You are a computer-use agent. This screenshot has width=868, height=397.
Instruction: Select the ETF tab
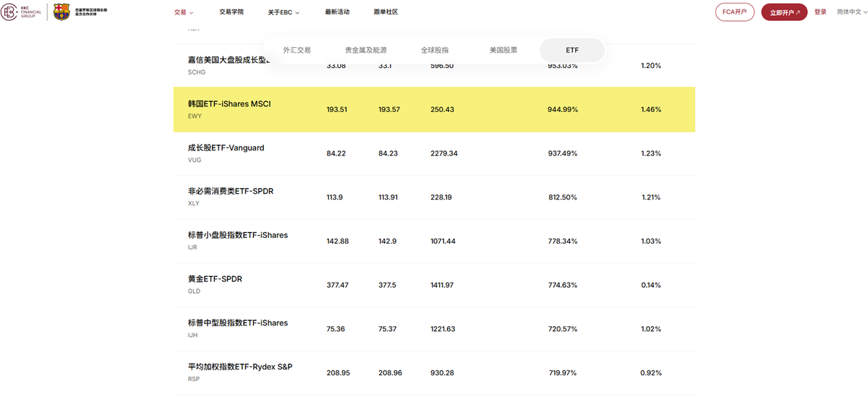click(x=572, y=51)
